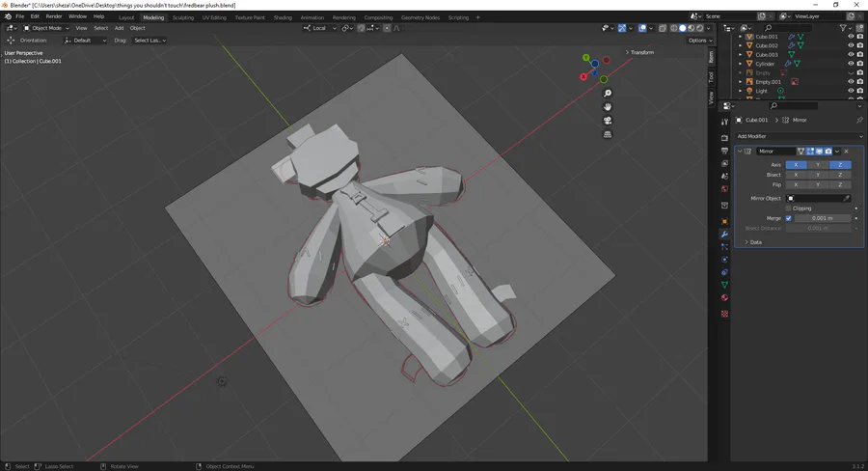
Task: Disable Cube.003 render camera icon
Action: 859,55
